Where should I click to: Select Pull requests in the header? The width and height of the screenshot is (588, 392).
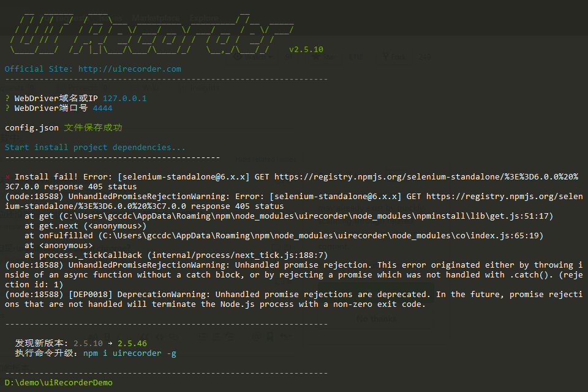(63, 18)
